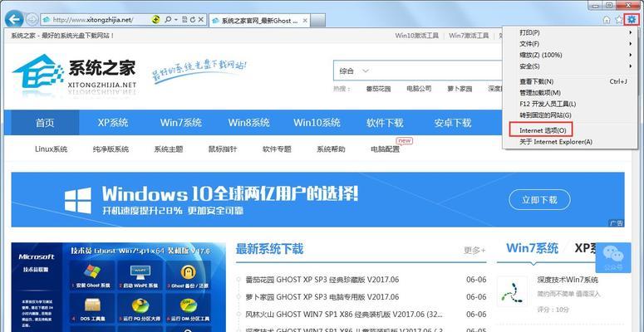
Task: Click the 系统主题 link
Action: point(169,149)
